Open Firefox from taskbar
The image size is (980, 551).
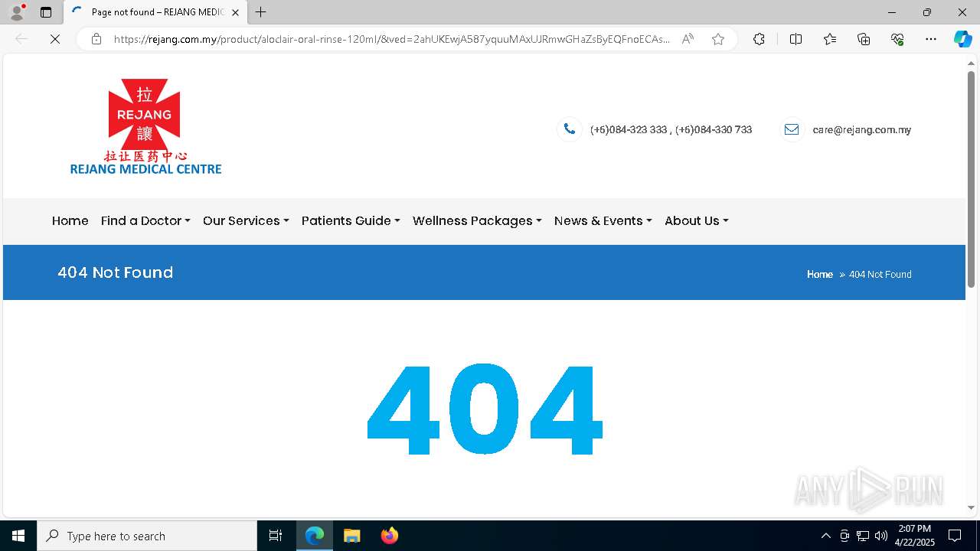pyautogui.click(x=389, y=536)
